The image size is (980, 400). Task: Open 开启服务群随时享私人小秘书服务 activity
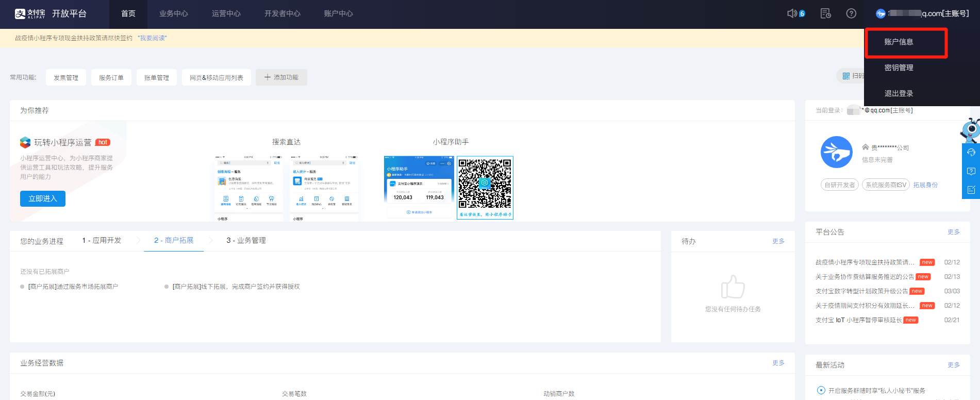(877, 391)
